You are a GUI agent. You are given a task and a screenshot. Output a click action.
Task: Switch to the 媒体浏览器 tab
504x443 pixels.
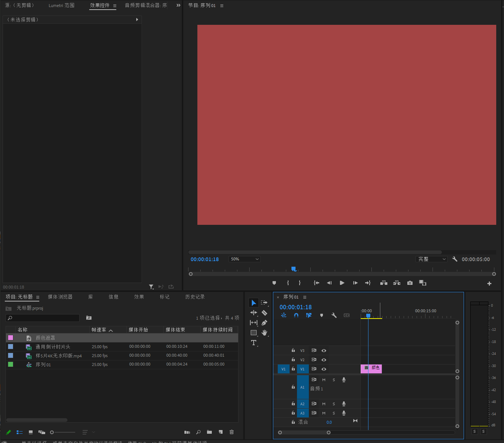coord(60,297)
